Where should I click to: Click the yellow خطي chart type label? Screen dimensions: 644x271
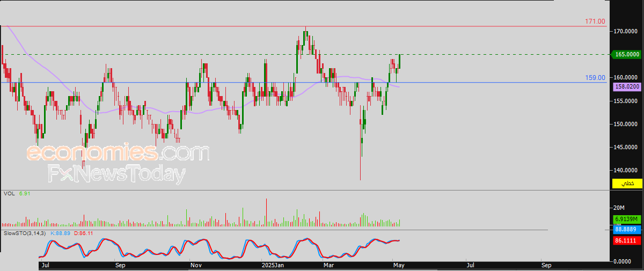627,184
